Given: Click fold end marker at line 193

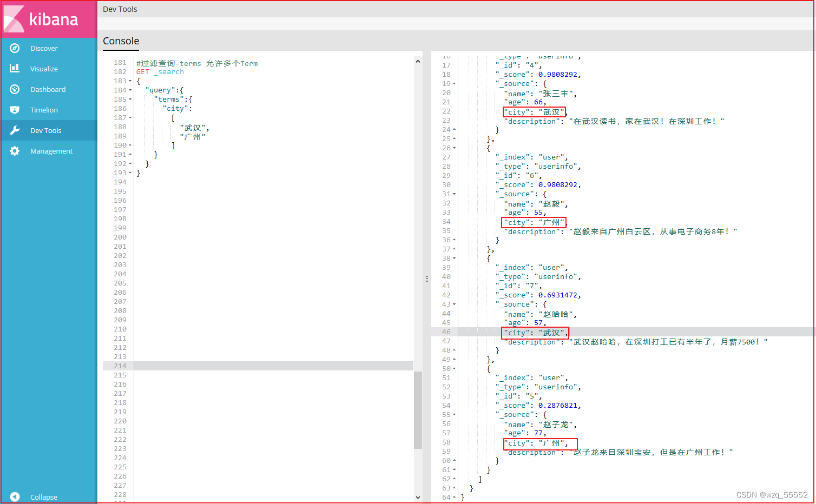Looking at the screenshot, I should point(130,173).
